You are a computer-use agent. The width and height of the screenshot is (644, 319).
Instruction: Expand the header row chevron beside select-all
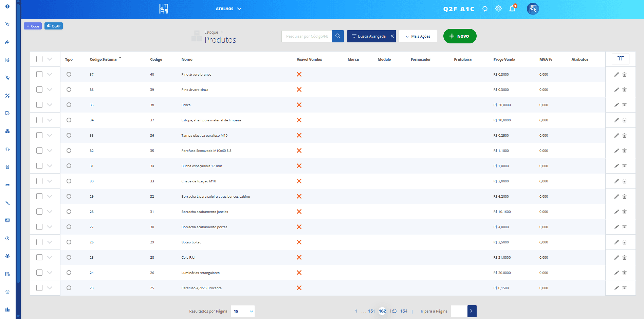pos(50,59)
